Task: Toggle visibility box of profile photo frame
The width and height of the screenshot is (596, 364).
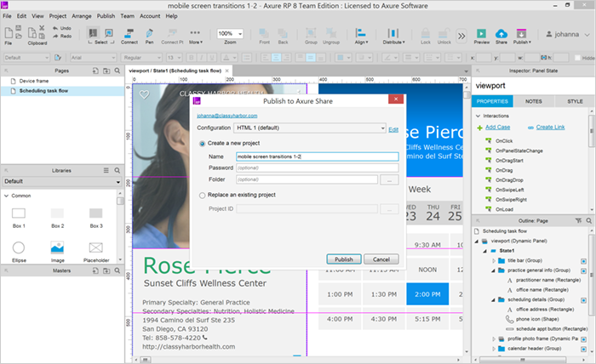Action: tap(583, 339)
